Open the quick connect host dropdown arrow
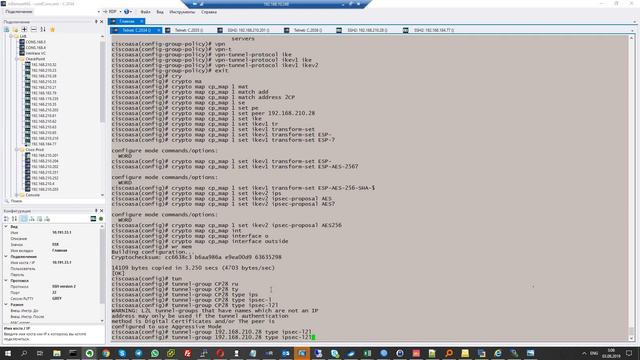This screenshot has width=640, height=360. coord(98,12)
